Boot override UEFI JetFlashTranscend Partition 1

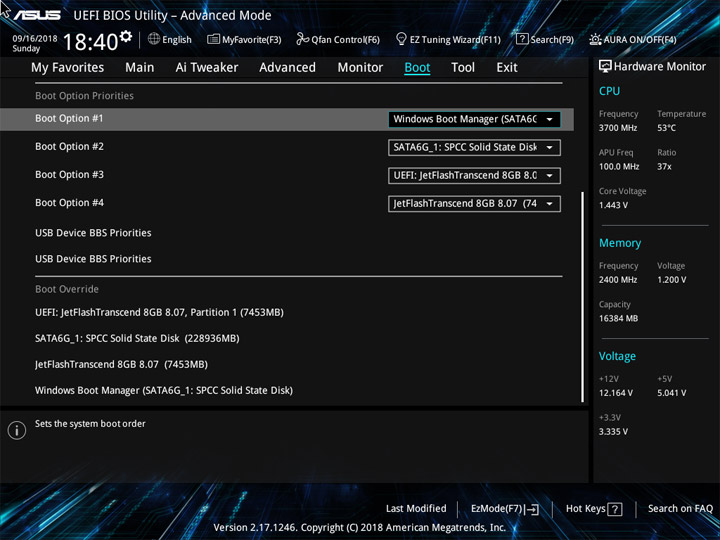(x=159, y=312)
